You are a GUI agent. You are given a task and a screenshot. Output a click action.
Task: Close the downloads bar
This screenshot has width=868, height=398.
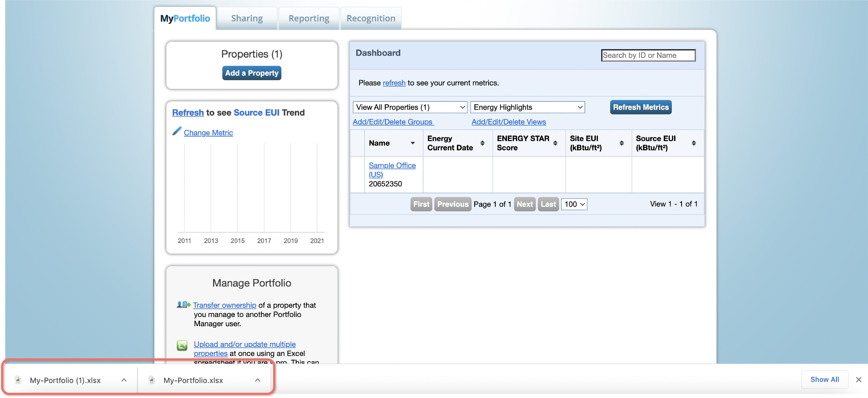(858, 380)
